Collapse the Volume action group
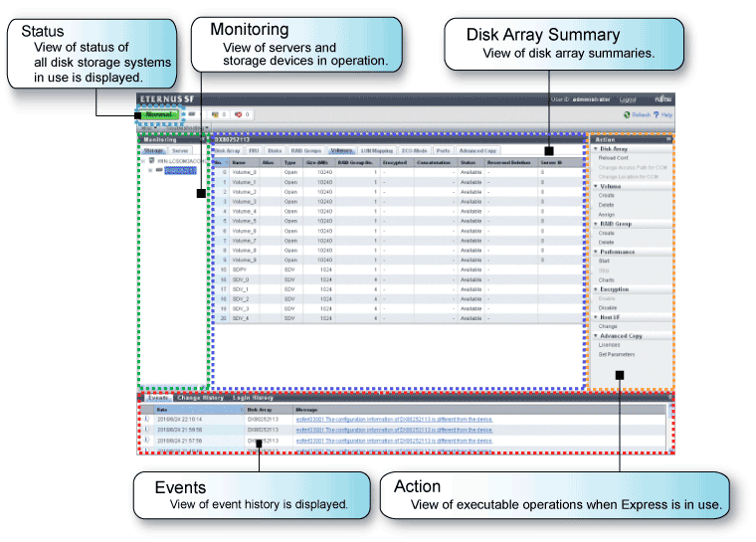The width and height of the screenshot is (756, 542). click(596, 186)
